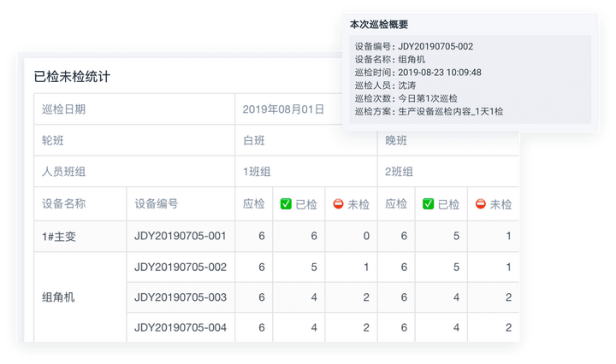616x364 pixels.
Task: Click 巡检时间 2019-08-23 10:09:48 line
Action: 418,72
